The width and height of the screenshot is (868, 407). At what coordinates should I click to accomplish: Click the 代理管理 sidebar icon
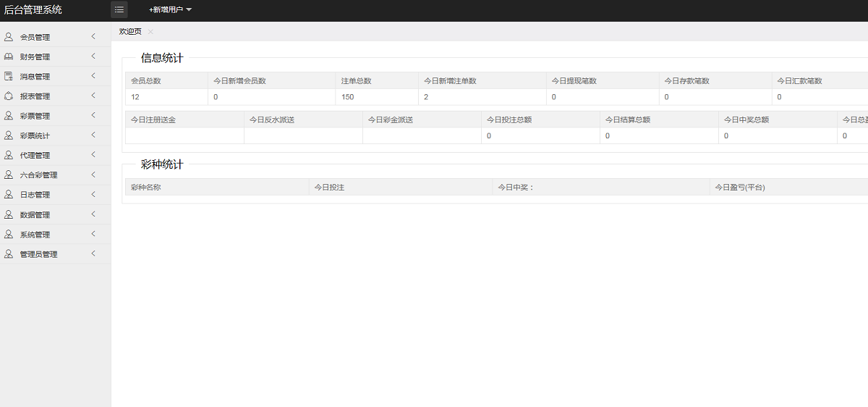click(9, 155)
